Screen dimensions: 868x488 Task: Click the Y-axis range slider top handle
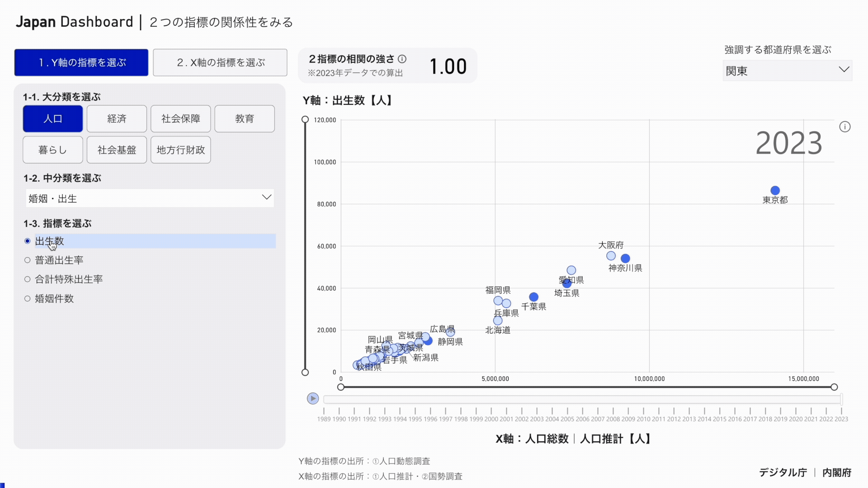tap(305, 119)
